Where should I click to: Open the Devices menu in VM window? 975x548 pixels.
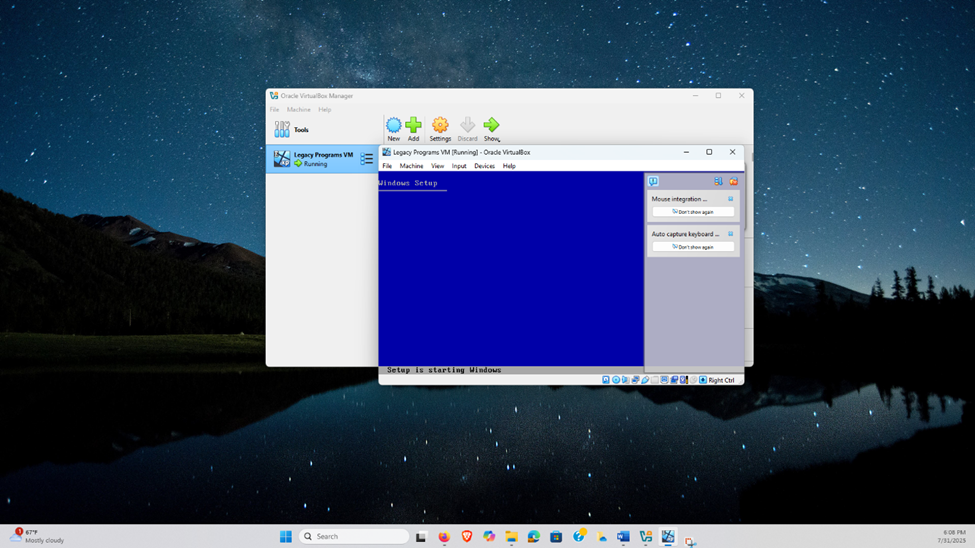(x=484, y=166)
